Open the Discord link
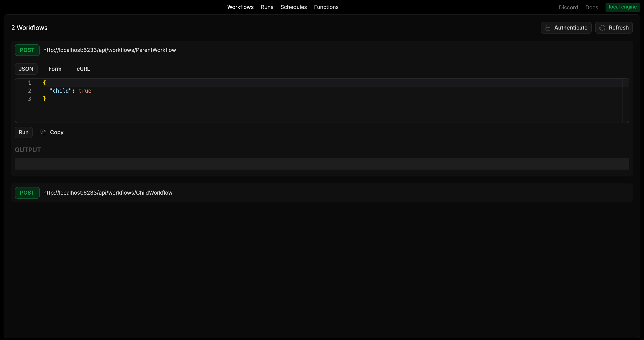644x340 pixels. pyautogui.click(x=568, y=8)
